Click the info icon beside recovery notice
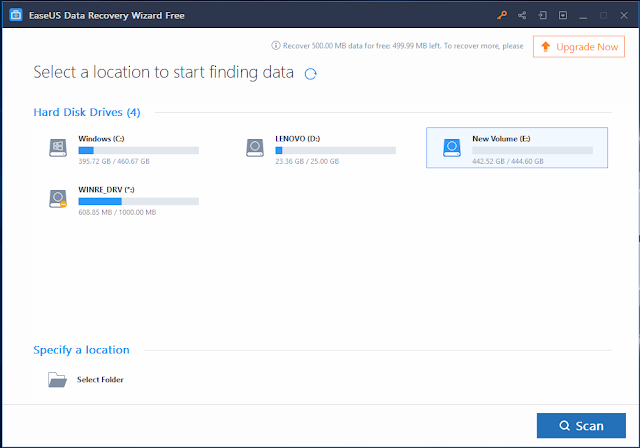Image resolution: width=640 pixels, height=448 pixels. (276, 45)
